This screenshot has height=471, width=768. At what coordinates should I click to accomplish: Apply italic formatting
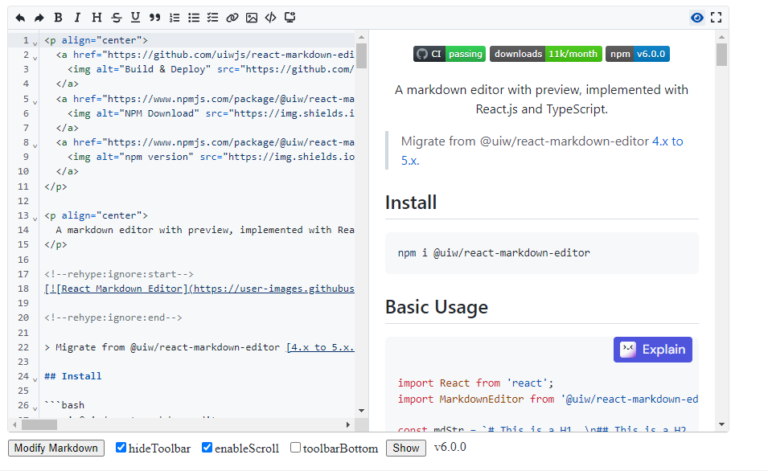(x=77, y=18)
